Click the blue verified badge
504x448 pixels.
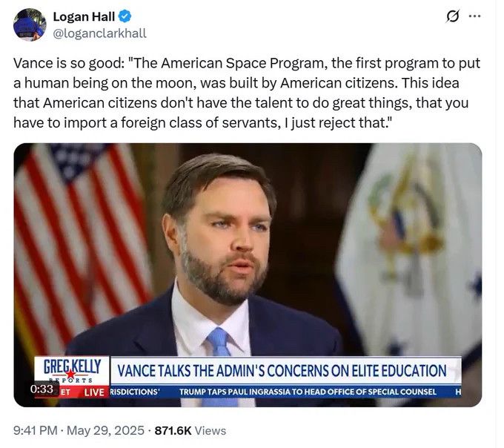125,16
